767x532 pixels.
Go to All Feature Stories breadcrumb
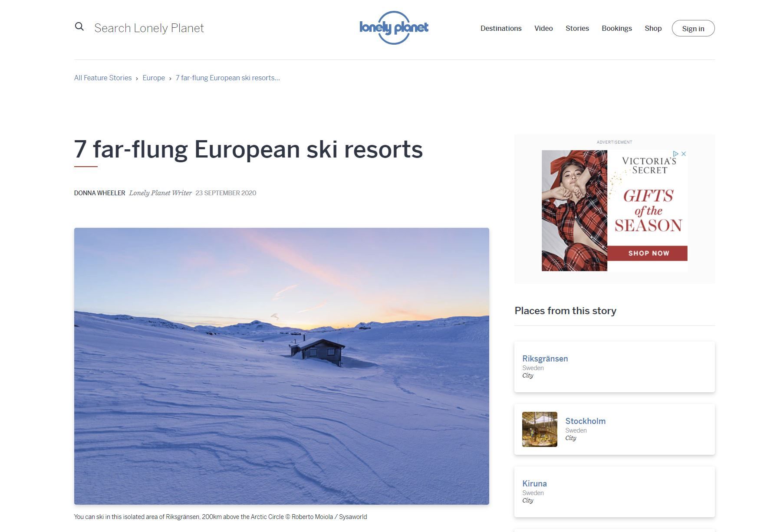point(103,78)
